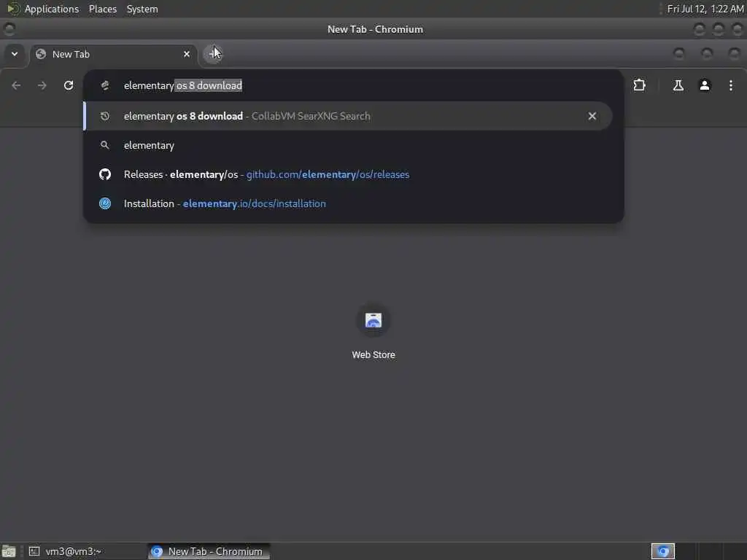Go back using the back arrow
747x560 pixels.
tap(16, 85)
